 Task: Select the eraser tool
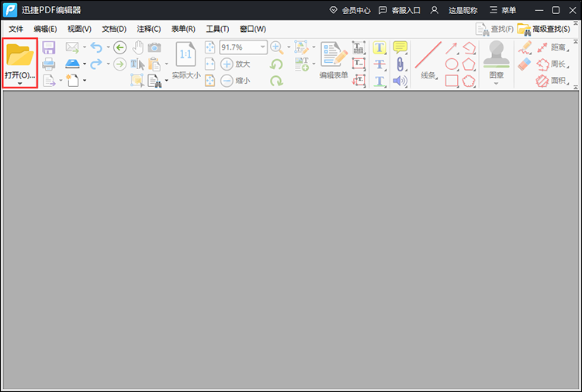click(x=525, y=64)
